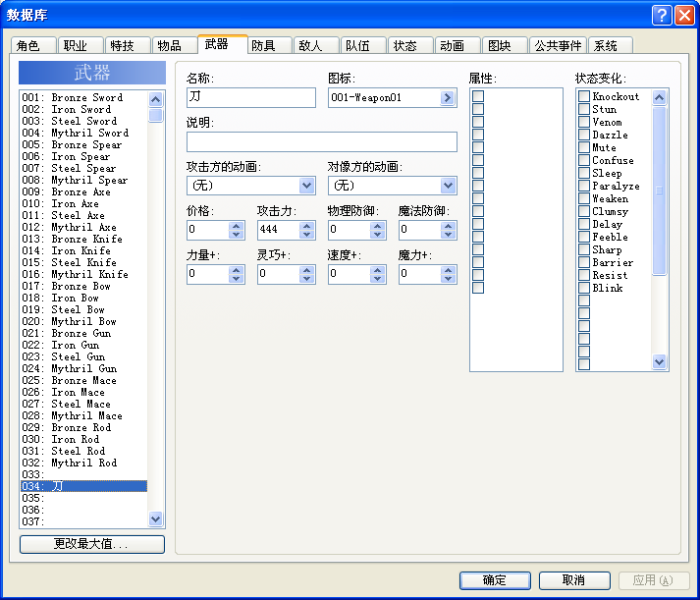The width and height of the screenshot is (700, 600).
Task: Open the 状态 tab
Action: point(410,45)
